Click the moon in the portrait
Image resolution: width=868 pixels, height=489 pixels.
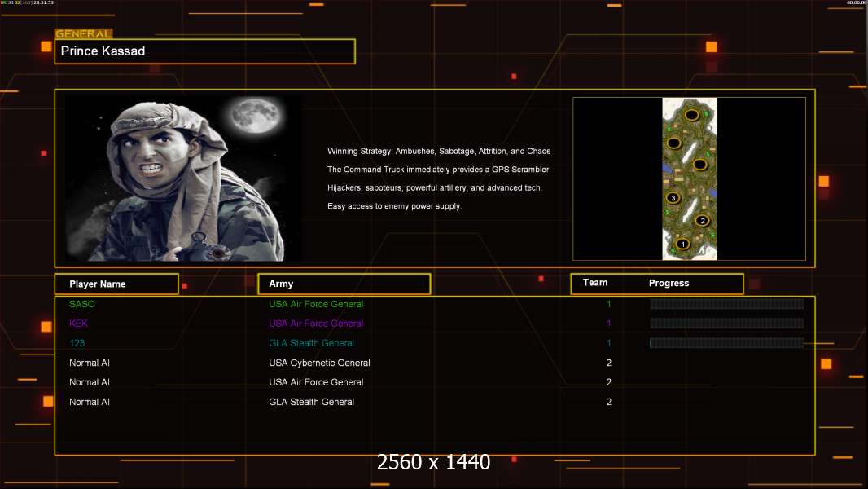coord(256,116)
